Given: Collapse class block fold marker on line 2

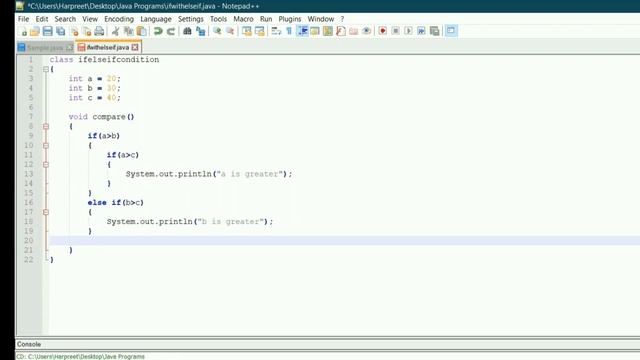Looking at the screenshot, I should (x=46, y=69).
